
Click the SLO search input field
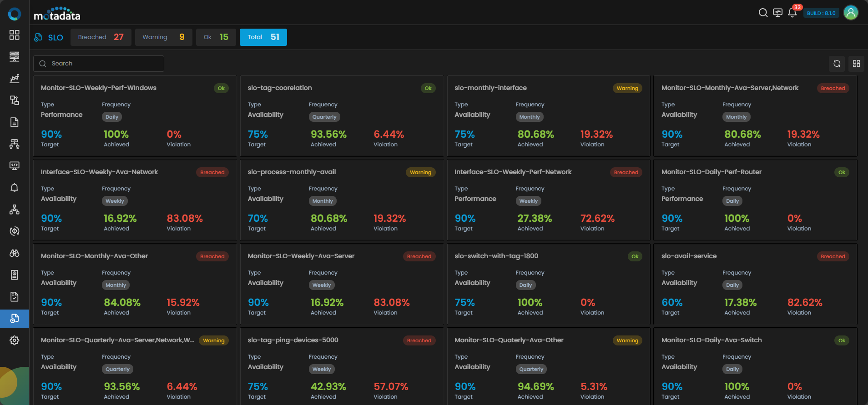[x=99, y=64]
